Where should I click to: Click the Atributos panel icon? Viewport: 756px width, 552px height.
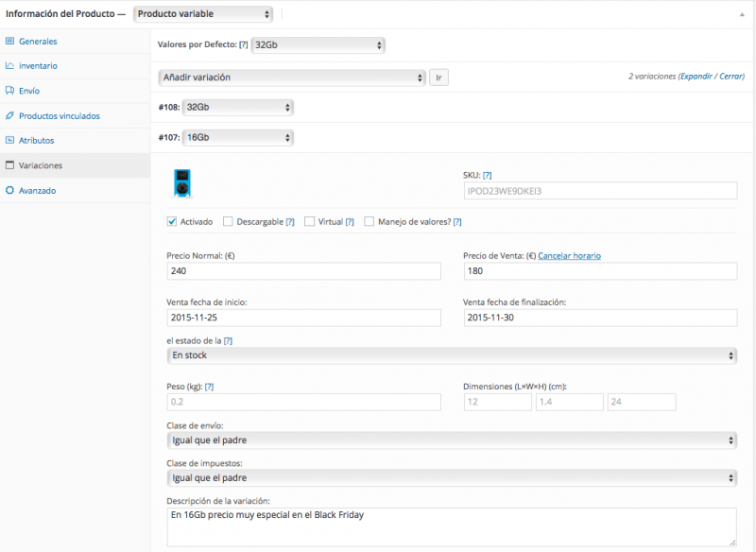[9, 140]
